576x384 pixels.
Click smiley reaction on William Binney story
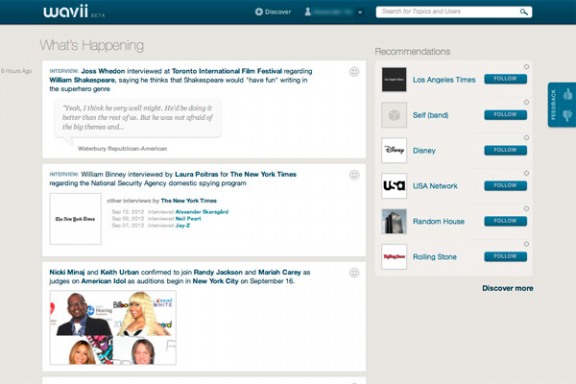click(x=354, y=175)
